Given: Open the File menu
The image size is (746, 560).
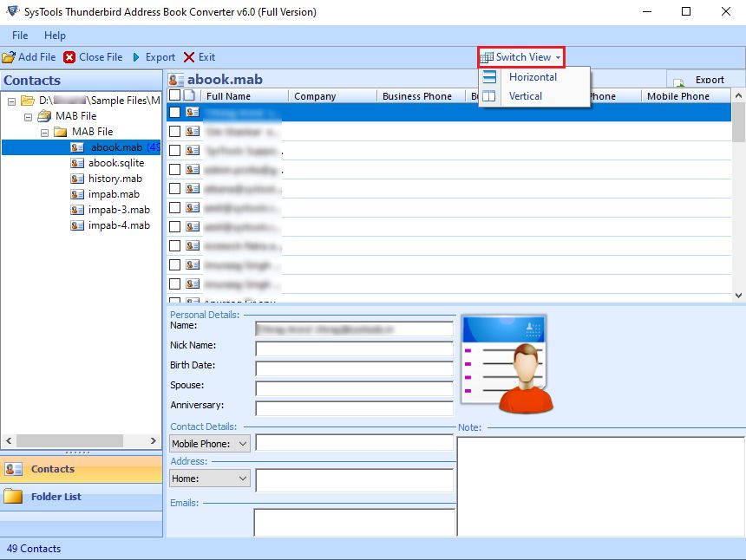Looking at the screenshot, I should 20,36.
